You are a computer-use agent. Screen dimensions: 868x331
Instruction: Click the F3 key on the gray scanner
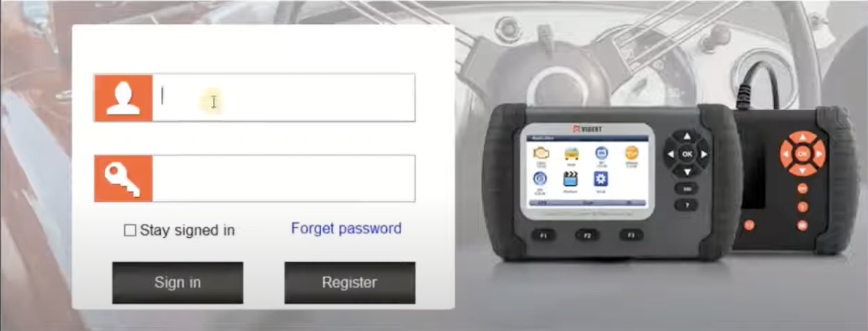pyautogui.click(x=631, y=236)
